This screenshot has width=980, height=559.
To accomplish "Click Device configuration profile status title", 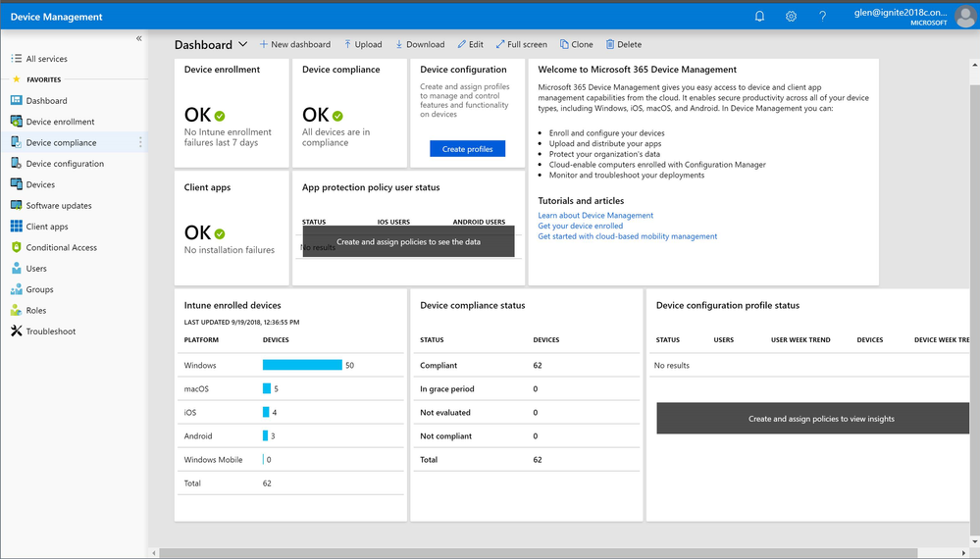I will click(x=728, y=305).
